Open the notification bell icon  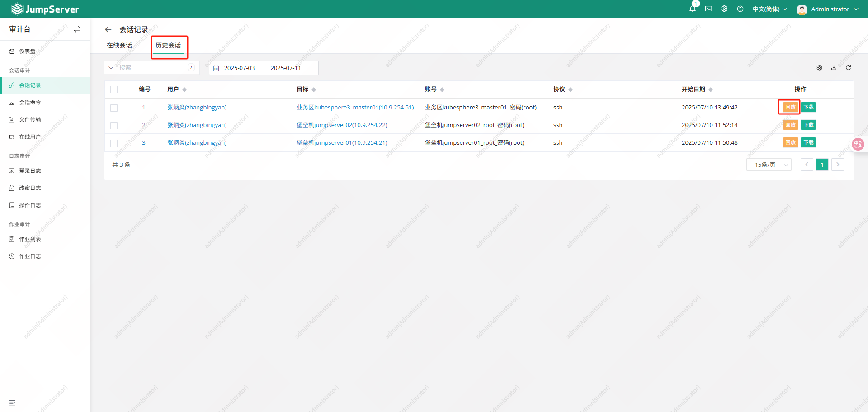pos(693,9)
